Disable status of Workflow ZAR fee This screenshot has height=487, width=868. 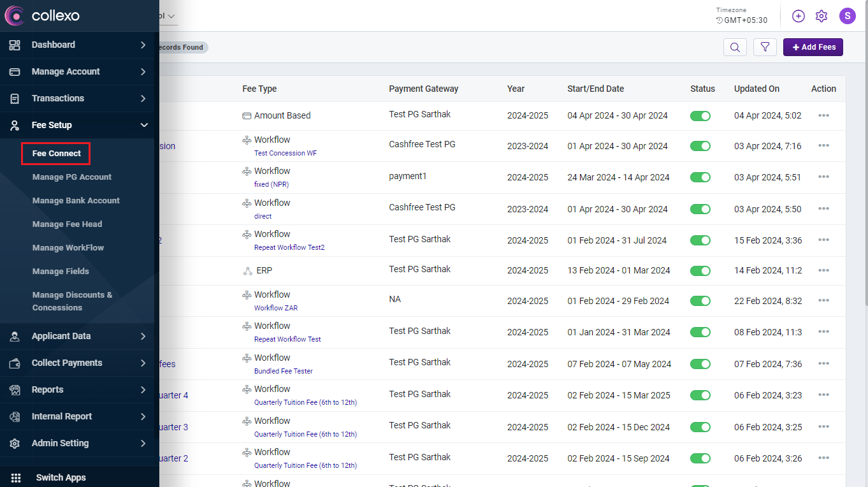[x=700, y=301]
